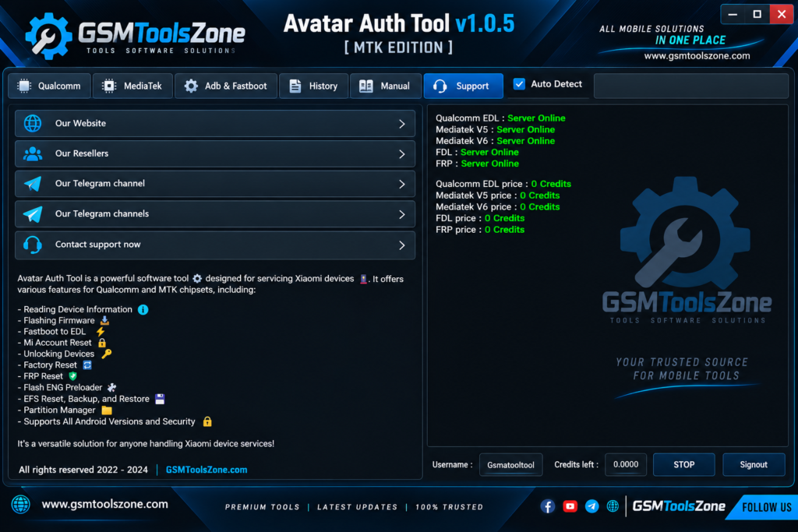Click the globe icon beside Our Website

pos(33,123)
